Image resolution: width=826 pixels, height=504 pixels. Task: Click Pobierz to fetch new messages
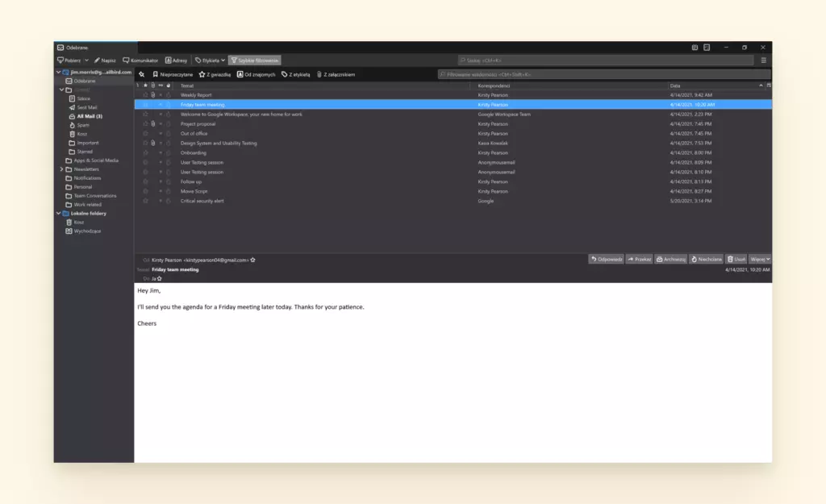(x=70, y=59)
